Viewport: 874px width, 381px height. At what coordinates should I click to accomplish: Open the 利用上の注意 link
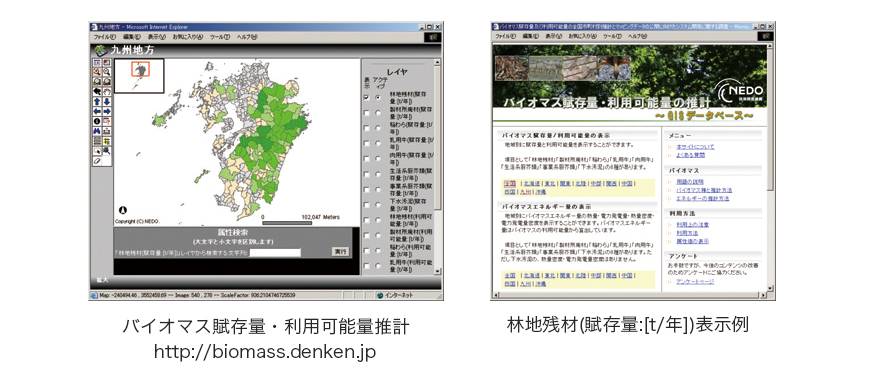click(693, 225)
